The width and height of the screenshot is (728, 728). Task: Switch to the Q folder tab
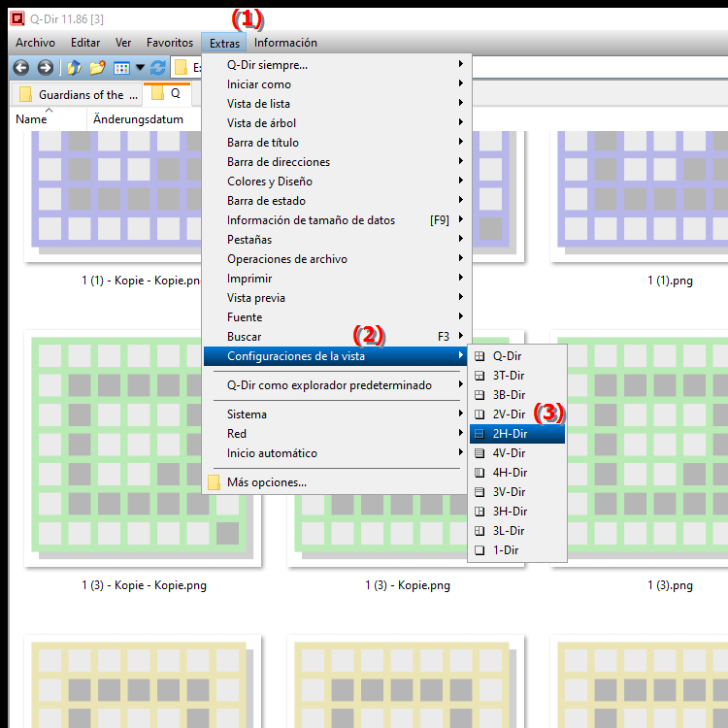pos(167,94)
